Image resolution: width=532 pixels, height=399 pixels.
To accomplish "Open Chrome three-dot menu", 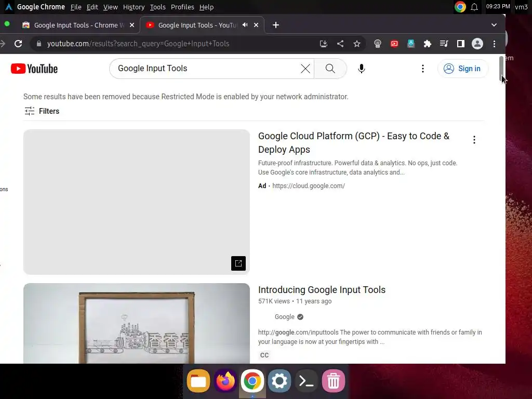I will [x=494, y=44].
